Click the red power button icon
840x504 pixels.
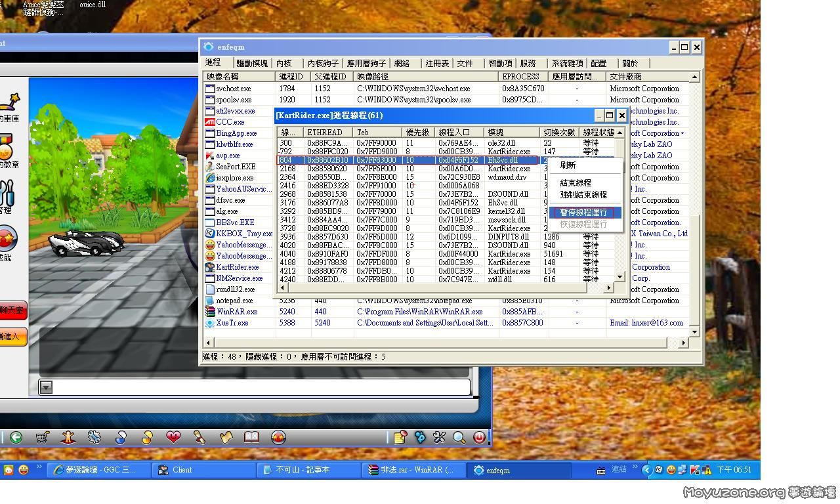point(479,437)
